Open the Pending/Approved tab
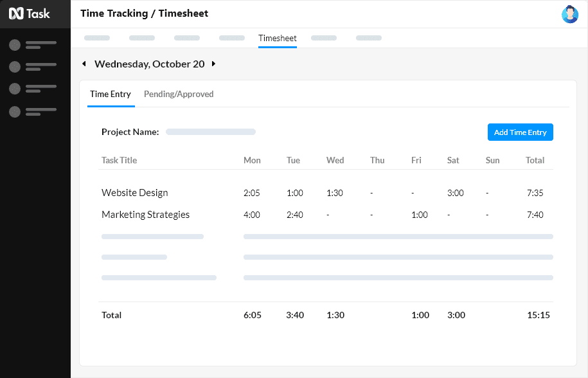Screen dimensions: 588x378 point(179,94)
